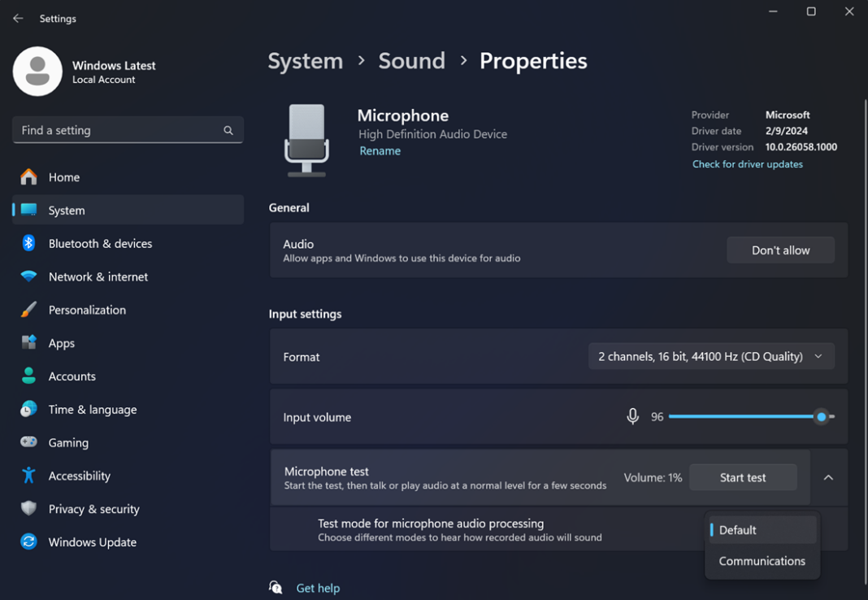
Task: Select Default test mode
Action: pos(736,529)
